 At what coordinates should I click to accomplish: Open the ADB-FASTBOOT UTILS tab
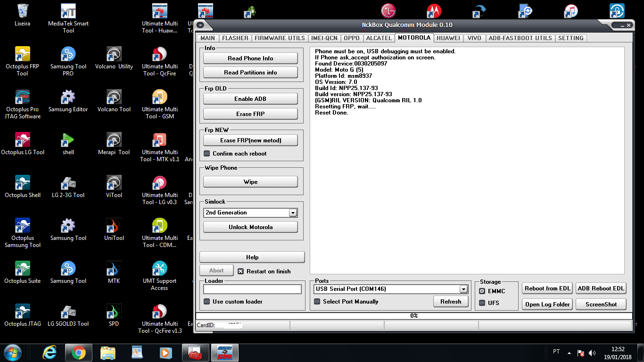tap(520, 38)
